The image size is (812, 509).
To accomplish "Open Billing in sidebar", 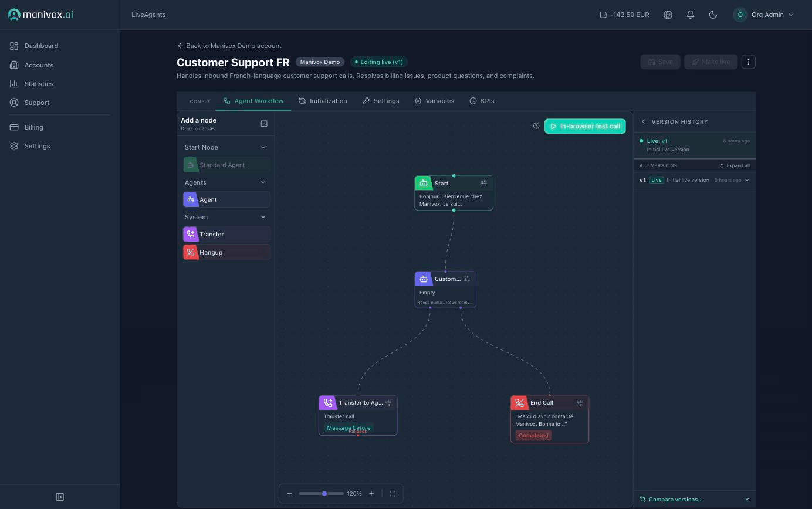I will click(x=60, y=127).
